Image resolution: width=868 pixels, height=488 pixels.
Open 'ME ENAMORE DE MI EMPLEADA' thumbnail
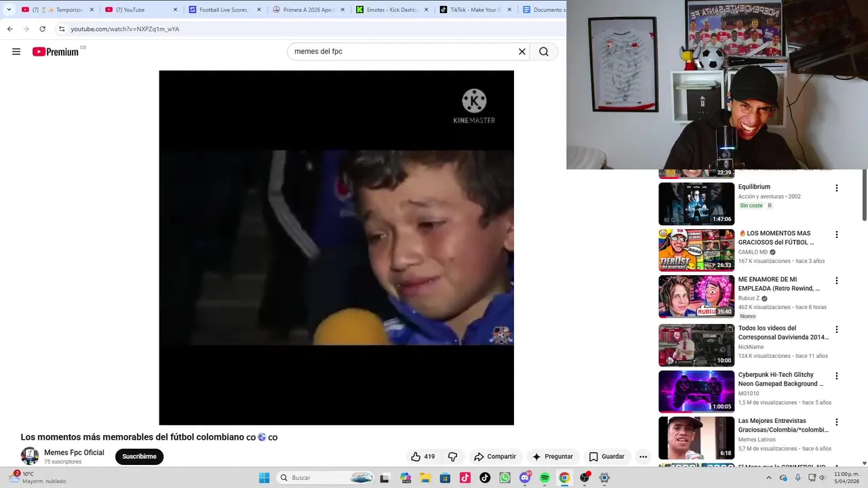tap(696, 296)
